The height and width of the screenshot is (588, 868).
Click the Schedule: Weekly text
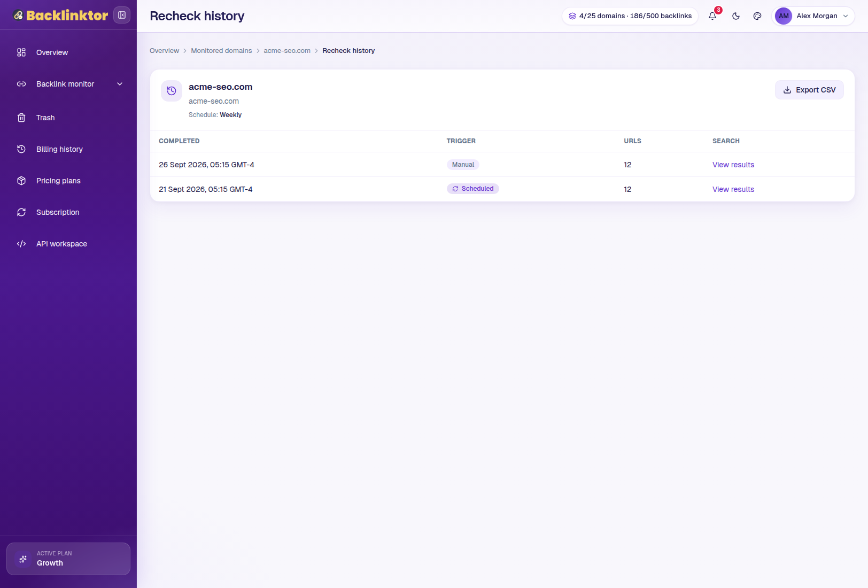click(x=215, y=115)
